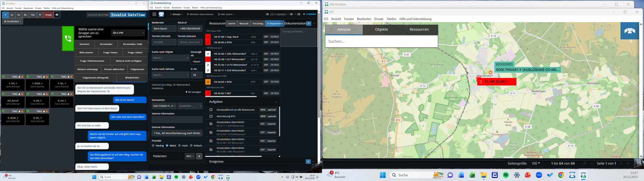Click the GIS map logo icon

pos(630,31)
